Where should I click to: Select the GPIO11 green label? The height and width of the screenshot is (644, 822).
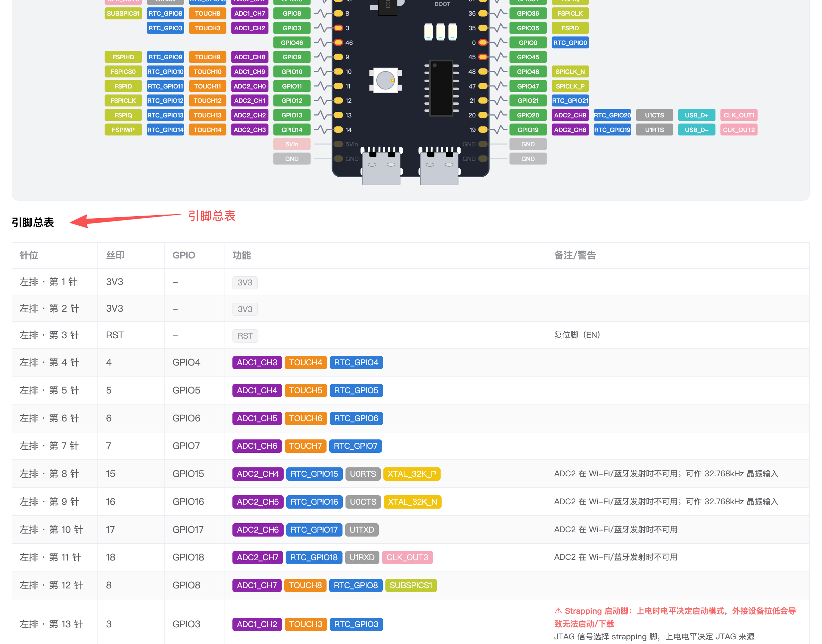292,86
